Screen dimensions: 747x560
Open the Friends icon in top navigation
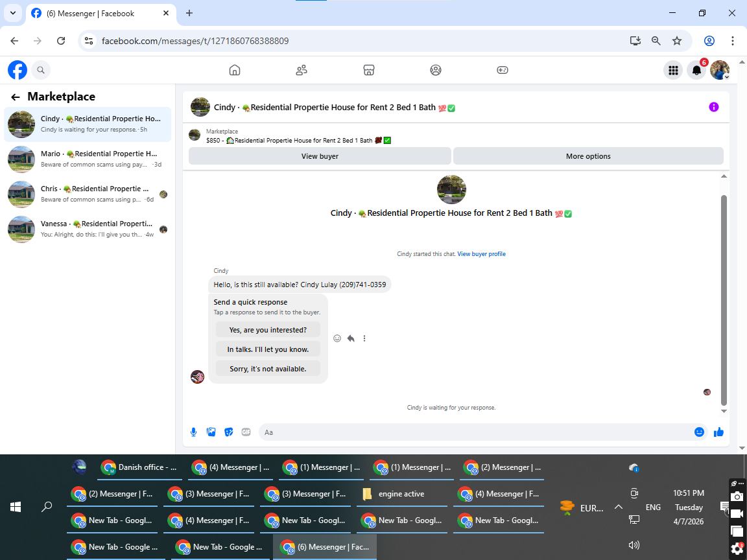point(302,70)
